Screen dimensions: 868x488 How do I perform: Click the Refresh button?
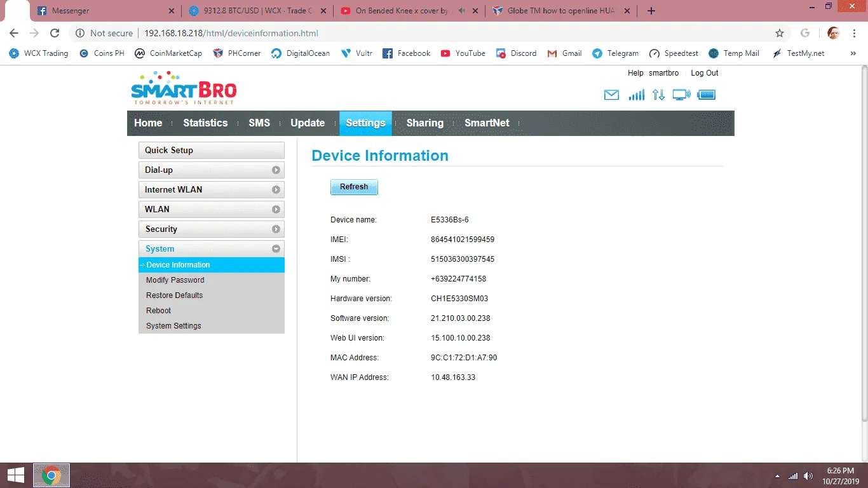pos(354,187)
